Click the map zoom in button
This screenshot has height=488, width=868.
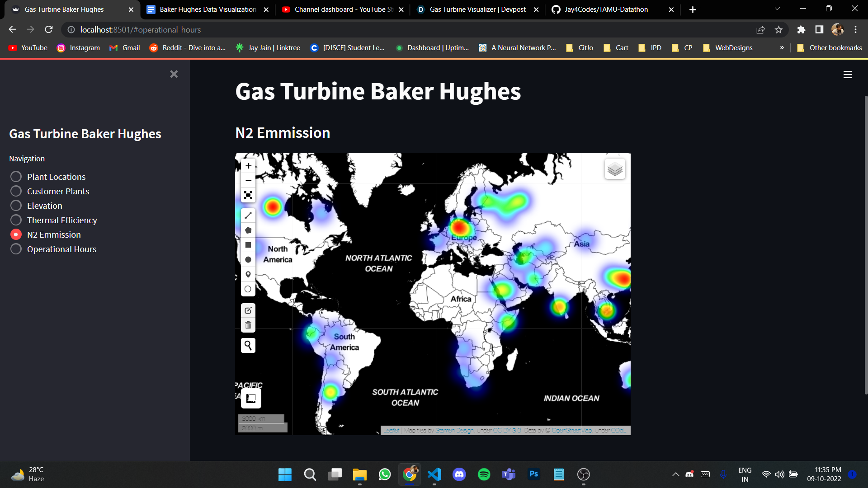(x=248, y=166)
